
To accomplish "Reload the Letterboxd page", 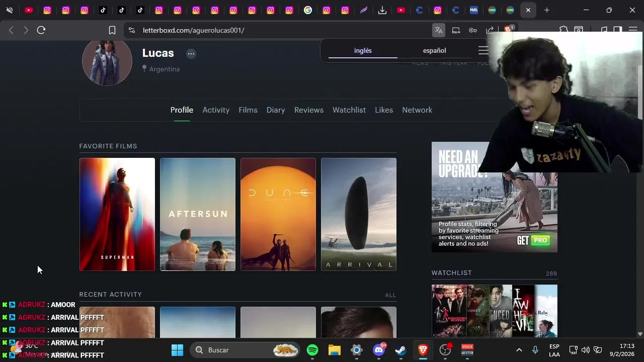I will pos(41,30).
